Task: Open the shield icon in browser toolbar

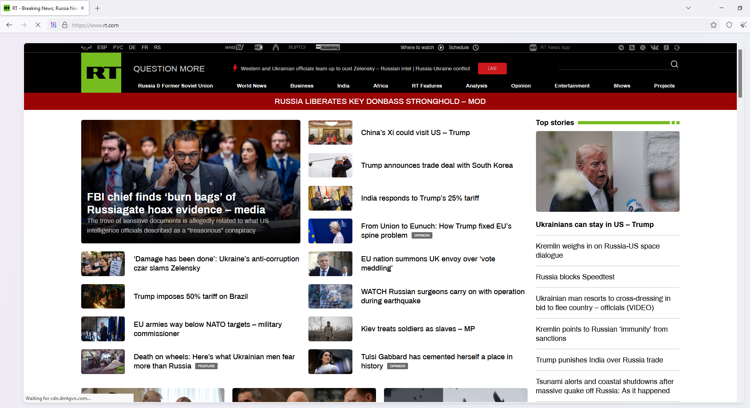Action: (x=729, y=25)
